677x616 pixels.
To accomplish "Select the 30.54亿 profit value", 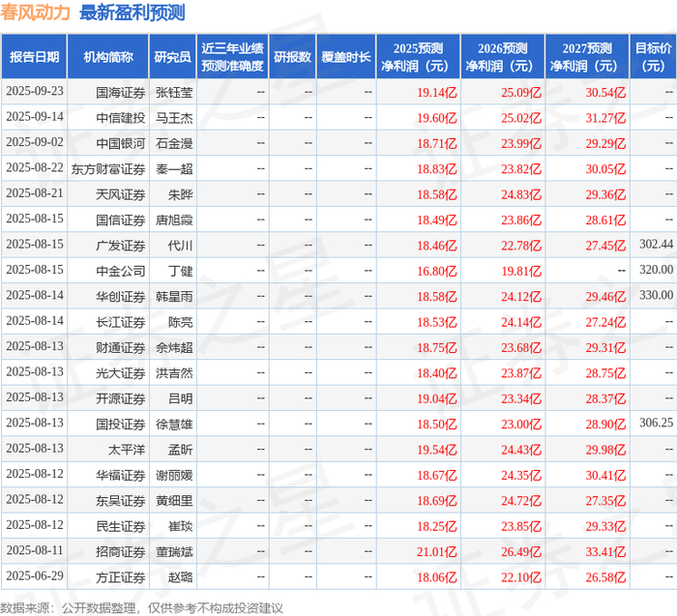I will click(605, 93).
